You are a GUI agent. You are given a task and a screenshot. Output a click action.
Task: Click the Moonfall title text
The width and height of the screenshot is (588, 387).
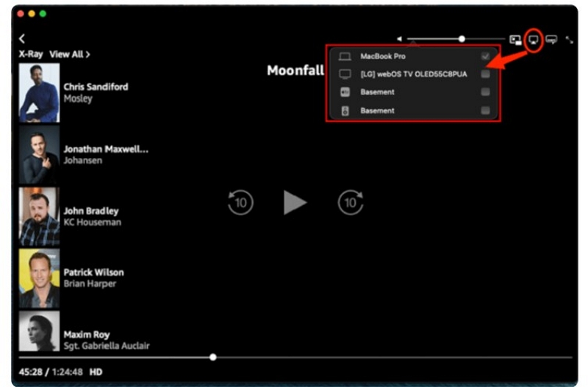tap(295, 70)
